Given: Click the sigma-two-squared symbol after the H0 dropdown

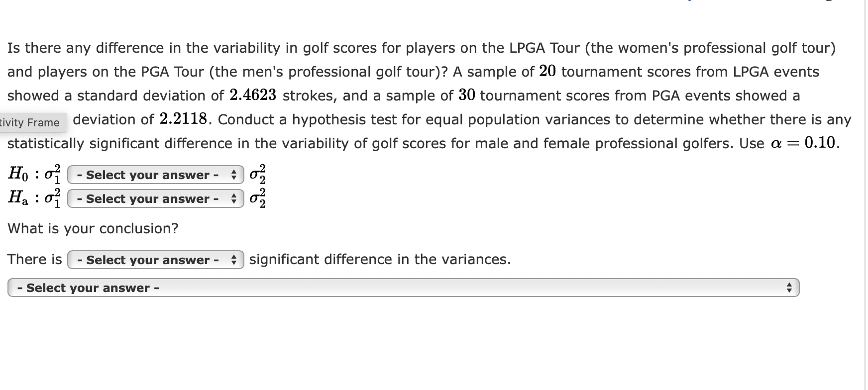Looking at the screenshot, I should (258, 175).
